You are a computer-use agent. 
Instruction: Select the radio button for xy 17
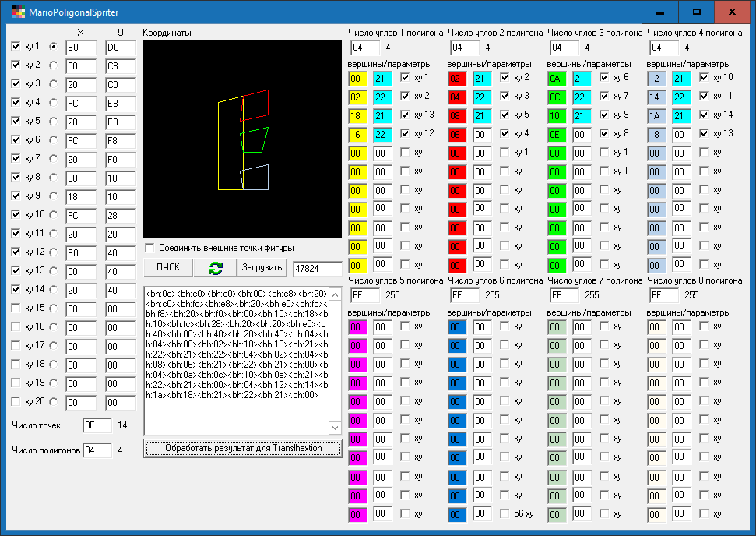pyautogui.click(x=54, y=345)
